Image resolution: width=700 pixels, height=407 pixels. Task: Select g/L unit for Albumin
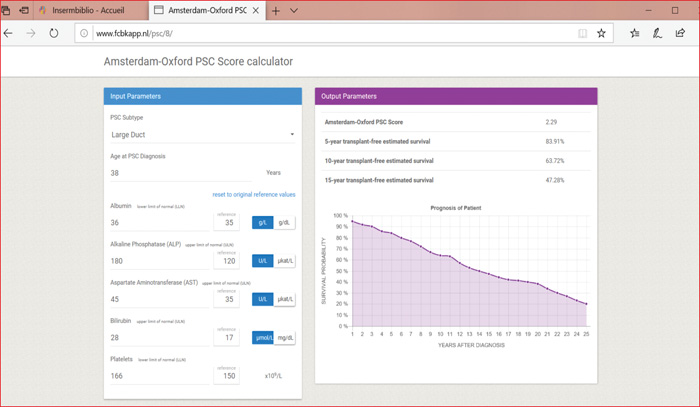pos(262,222)
